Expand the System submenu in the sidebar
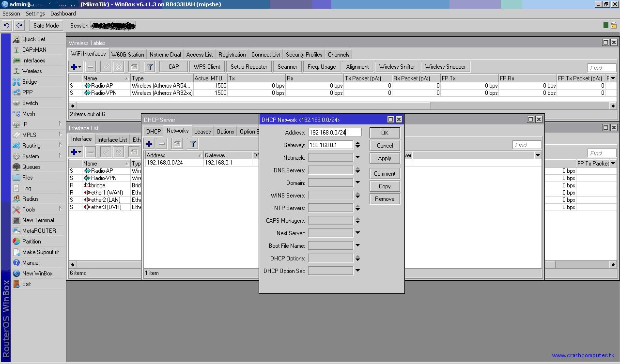620x364 pixels. click(x=60, y=156)
